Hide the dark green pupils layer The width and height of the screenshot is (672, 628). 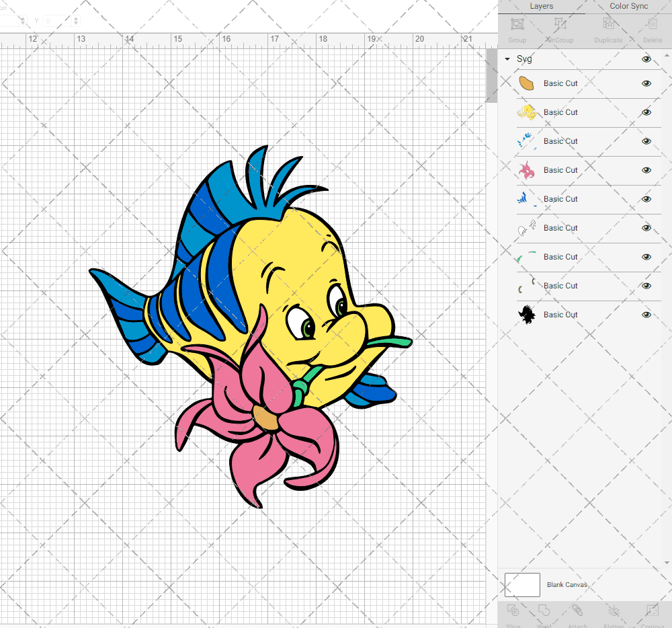[x=646, y=286]
